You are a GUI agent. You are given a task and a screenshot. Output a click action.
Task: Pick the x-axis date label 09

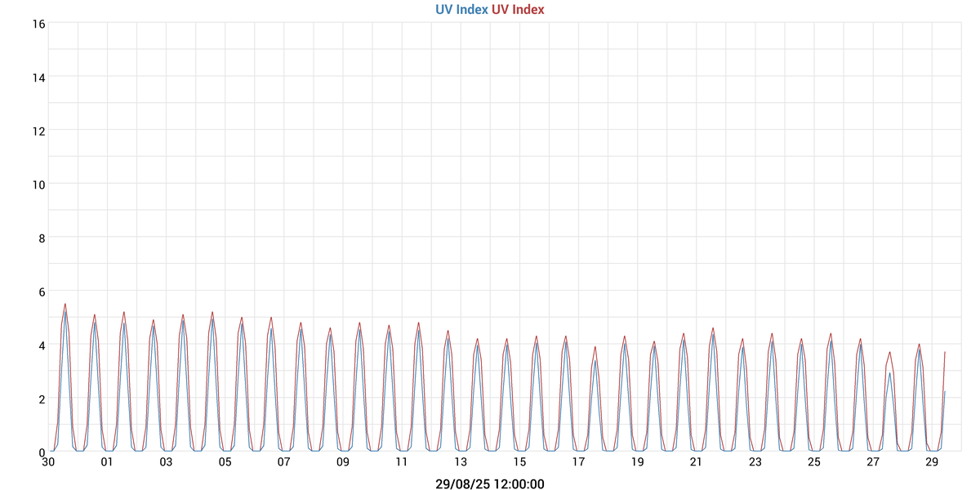tap(343, 462)
